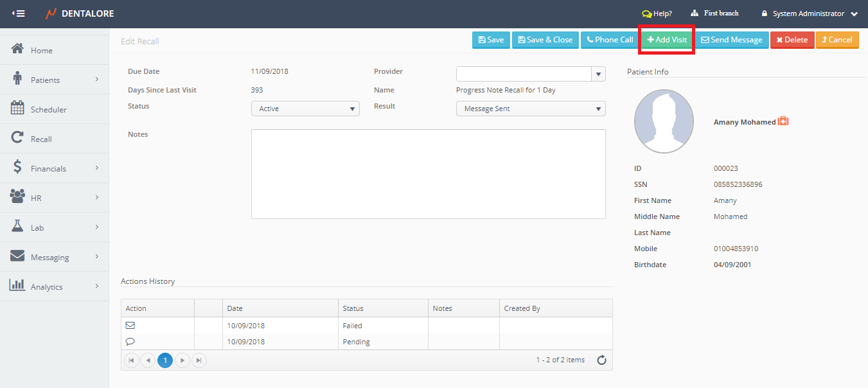
Task: Open the Status dropdown showing Active
Action: pos(305,109)
